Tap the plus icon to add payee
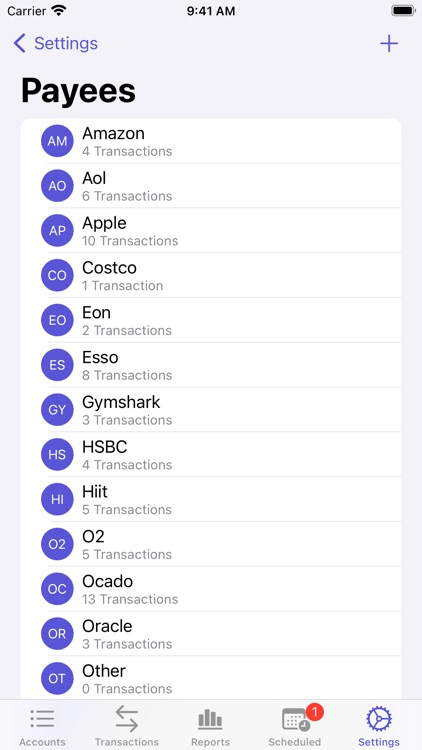Screen dimensions: 422x750 [x=389, y=44]
